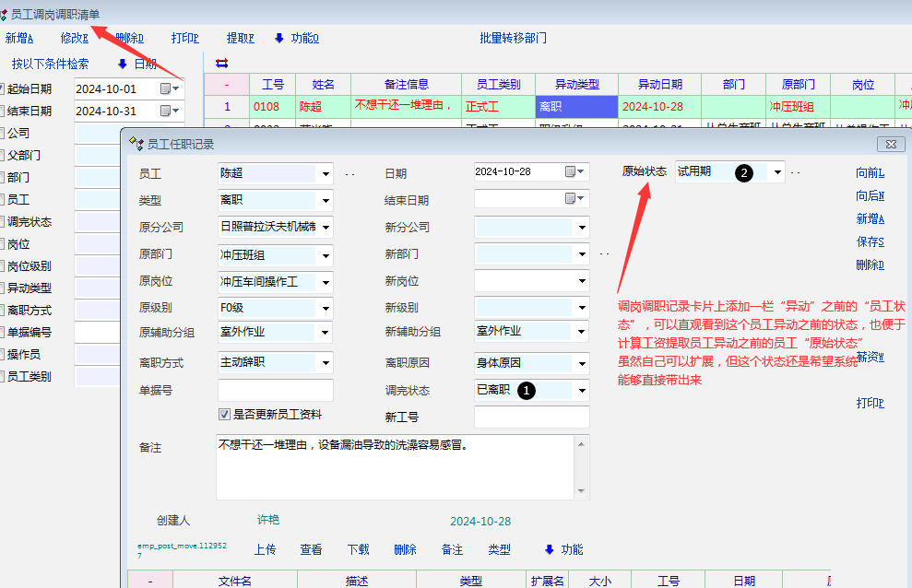
Task: Expand the 离职方式 dropdown showing 主动辞职
Action: click(326, 363)
